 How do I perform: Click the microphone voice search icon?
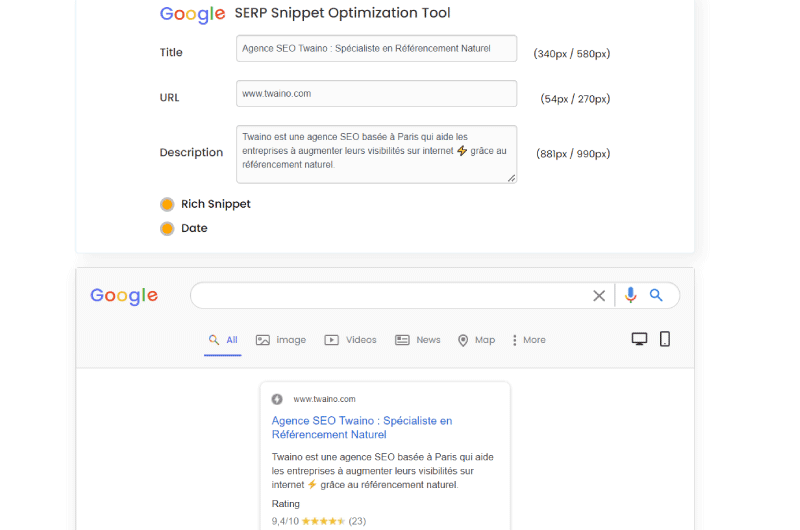click(631, 295)
